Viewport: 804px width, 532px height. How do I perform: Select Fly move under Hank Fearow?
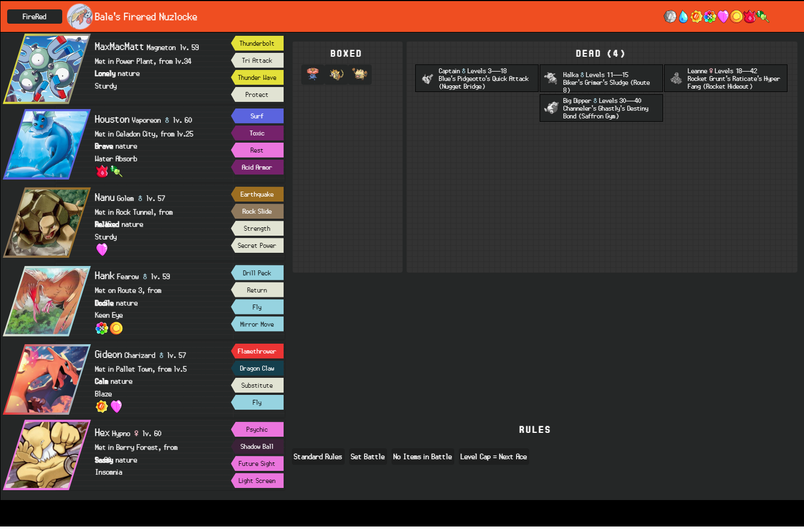(x=257, y=307)
